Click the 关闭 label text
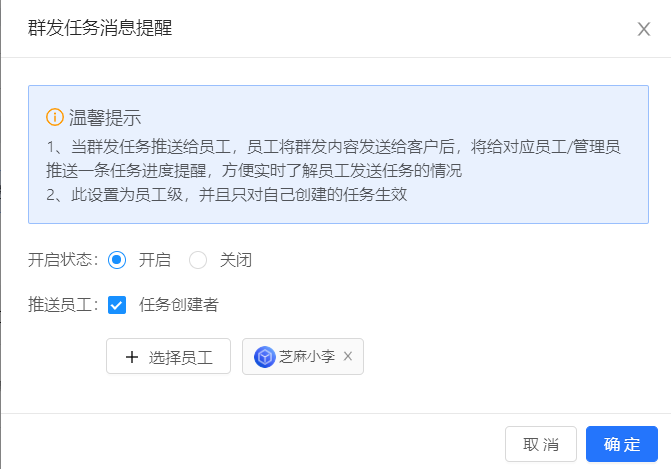 click(236, 260)
